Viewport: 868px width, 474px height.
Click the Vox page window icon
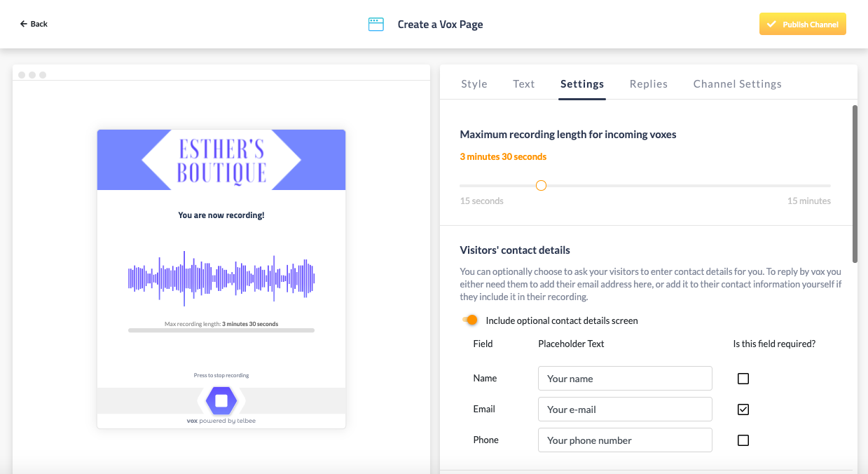point(376,25)
